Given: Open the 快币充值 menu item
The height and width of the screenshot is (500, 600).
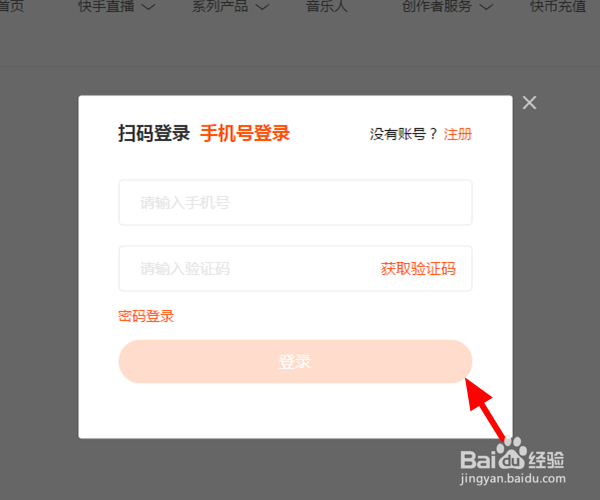Looking at the screenshot, I should (x=558, y=6).
